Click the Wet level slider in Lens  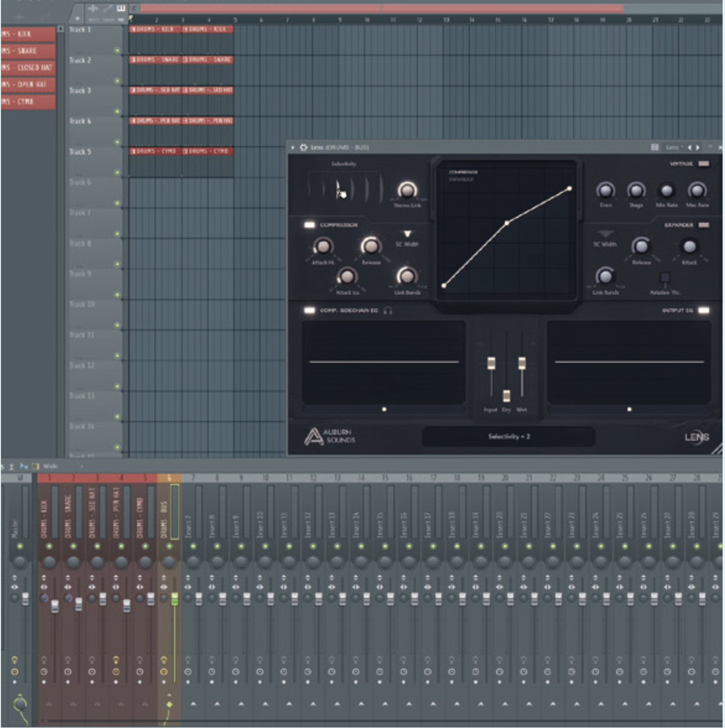point(521,362)
